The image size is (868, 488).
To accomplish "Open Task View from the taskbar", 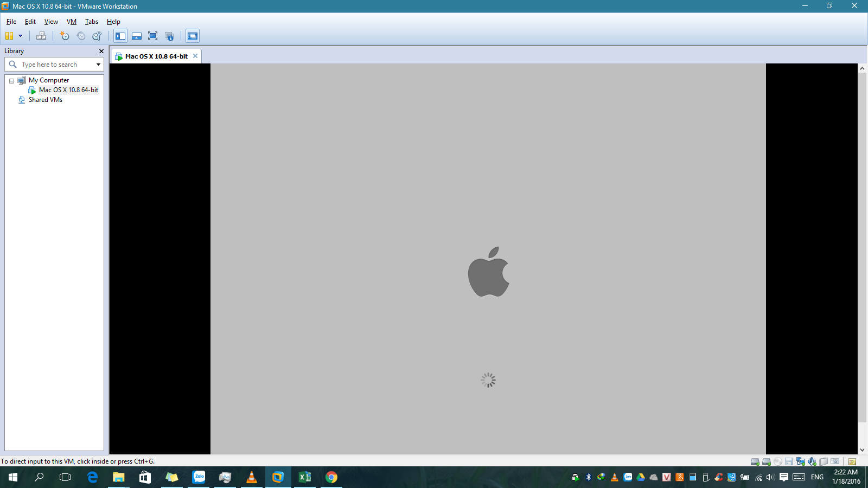I will pyautogui.click(x=65, y=477).
